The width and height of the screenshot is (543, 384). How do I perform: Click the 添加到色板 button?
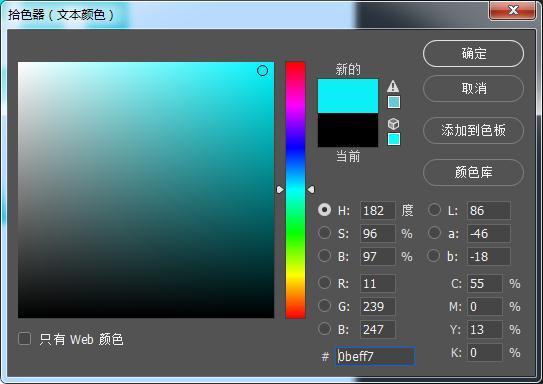pyautogui.click(x=473, y=131)
